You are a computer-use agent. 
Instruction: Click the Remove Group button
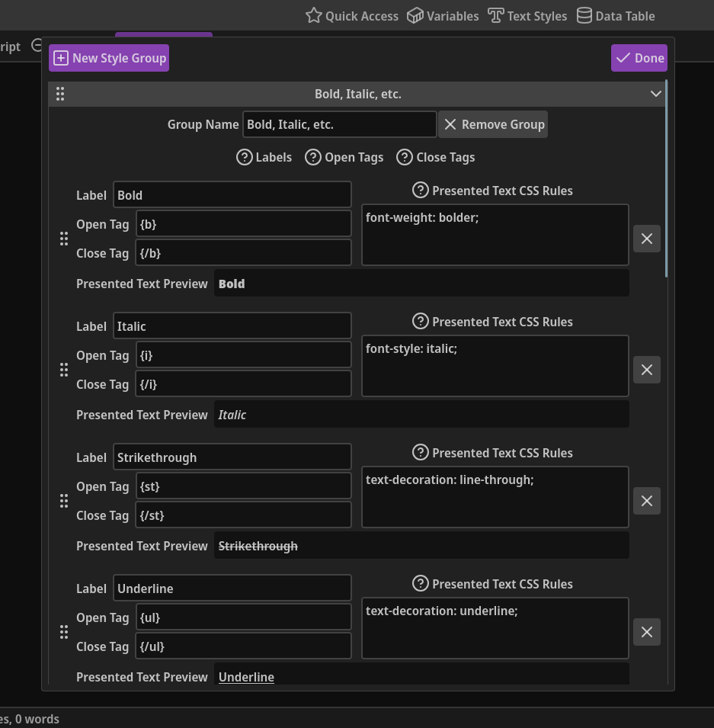coord(493,124)
